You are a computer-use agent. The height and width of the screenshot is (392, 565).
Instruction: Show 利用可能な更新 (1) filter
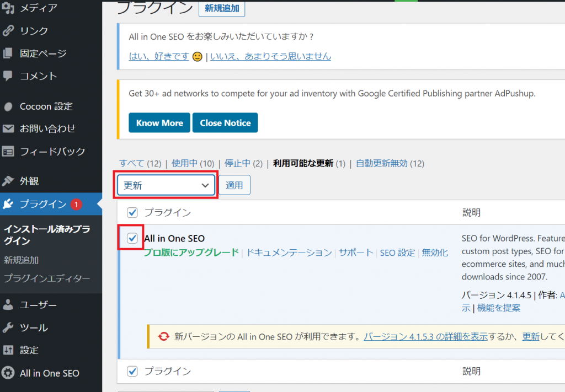click(x=309, y=163)
